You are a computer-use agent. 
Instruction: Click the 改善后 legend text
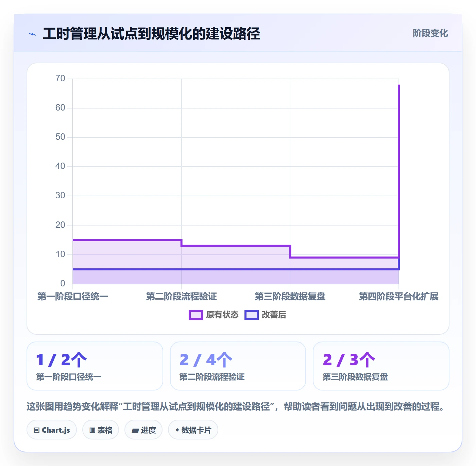(274, 315)
